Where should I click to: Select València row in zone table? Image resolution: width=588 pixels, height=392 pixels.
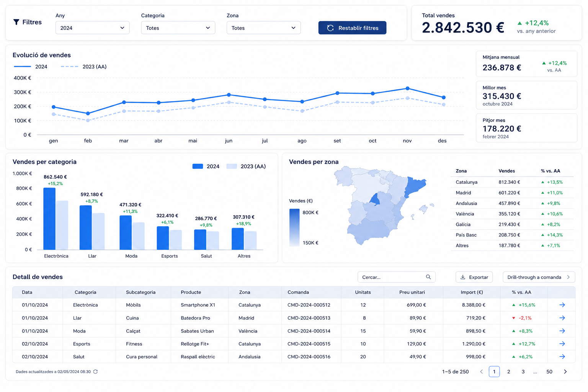[x=512, y=214]
